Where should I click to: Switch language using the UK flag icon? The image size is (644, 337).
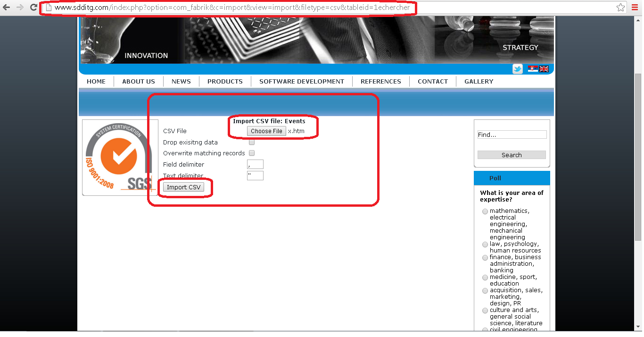[x=544, y=68]
